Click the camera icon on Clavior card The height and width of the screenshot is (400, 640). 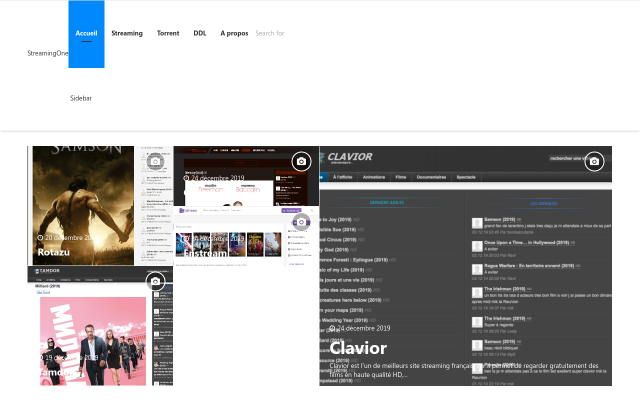[x=594, y=162]
